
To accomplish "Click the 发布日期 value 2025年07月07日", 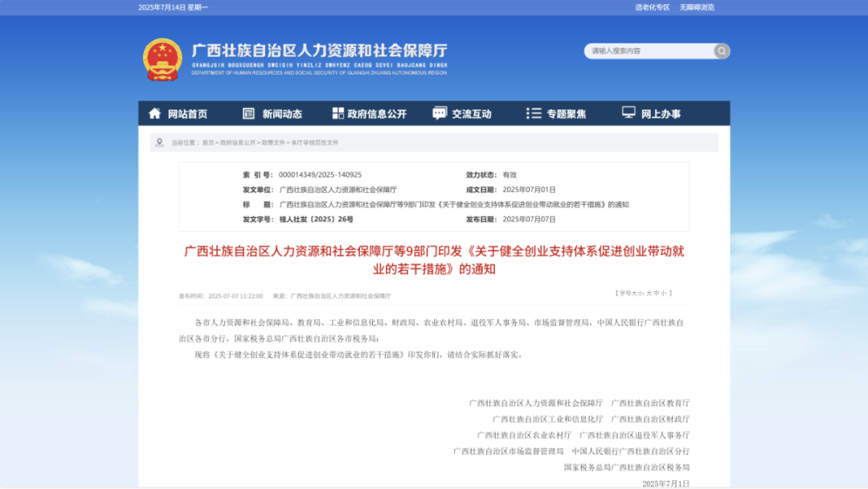I will tap(529, 220).
